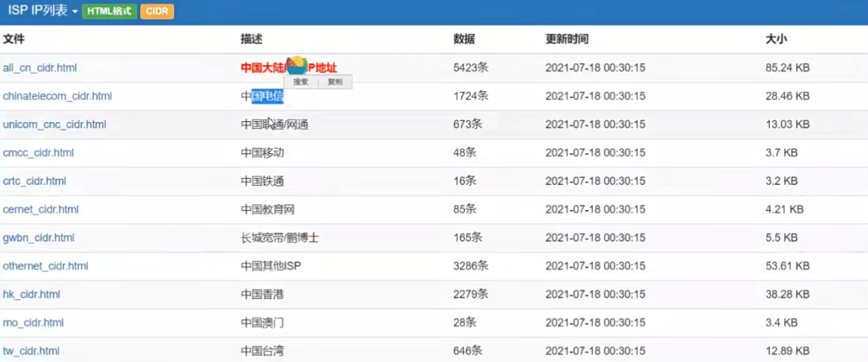Image resolution: width=868 pixels, height=362 pixels.
Task: Click the 中国澳门 description
Action: (262, 323)
